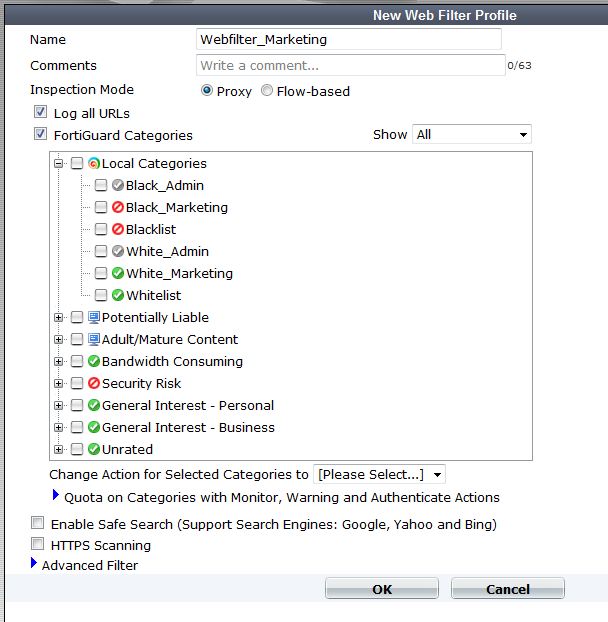The image size is (608, 622).
Task: Click the red block icon beside Blacklist
Action: (118, 229)
